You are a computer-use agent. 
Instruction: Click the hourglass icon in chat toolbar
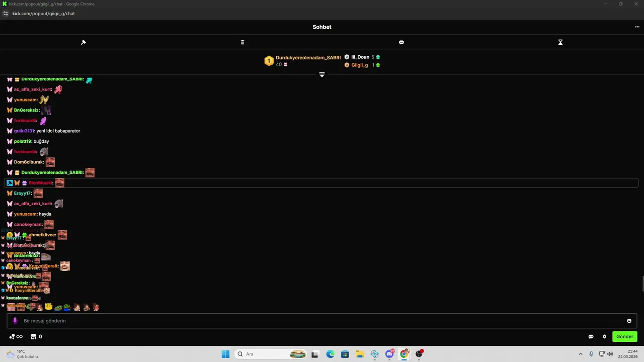pos(560,42)
